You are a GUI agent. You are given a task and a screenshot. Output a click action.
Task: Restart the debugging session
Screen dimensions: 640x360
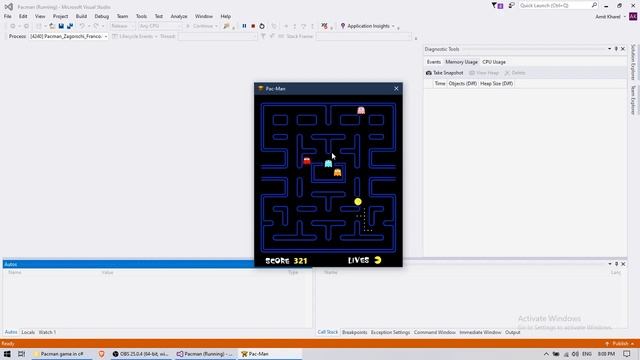262,26
